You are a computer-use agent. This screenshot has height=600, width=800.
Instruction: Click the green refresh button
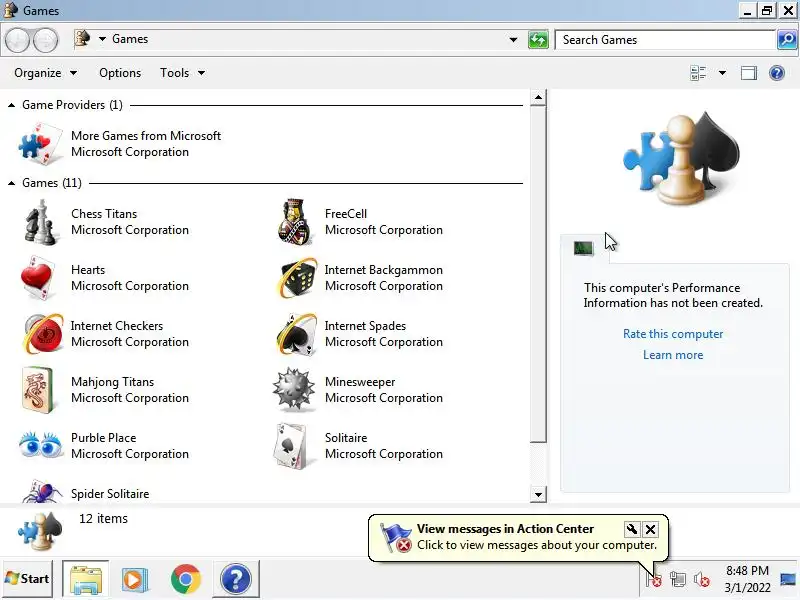point(538,40)
